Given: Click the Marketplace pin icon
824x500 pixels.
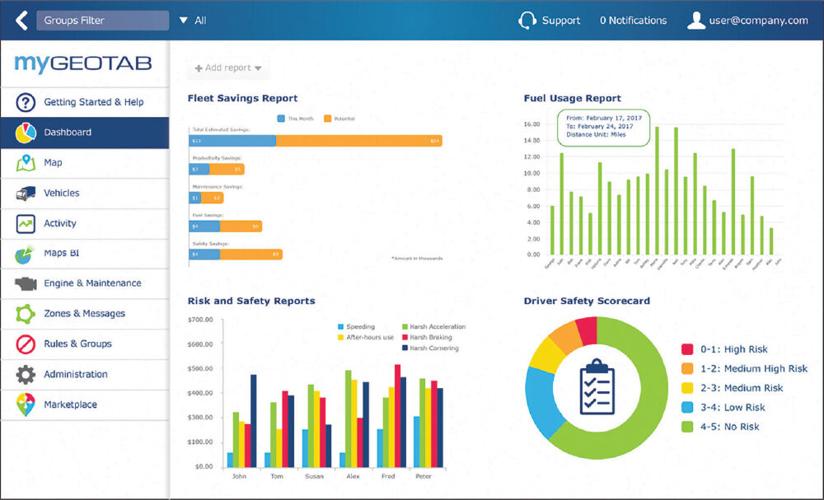Looking at the screenshot, I should point(26,405).
